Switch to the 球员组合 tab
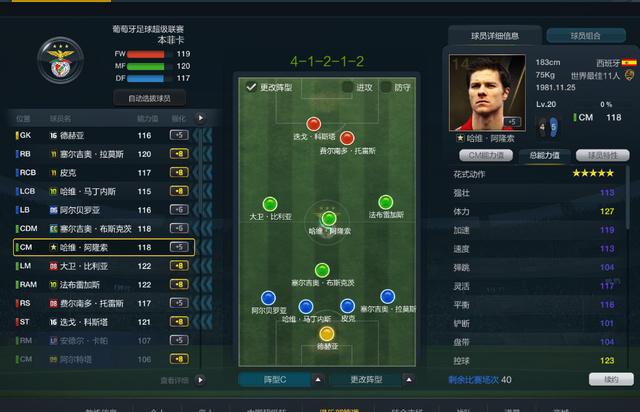 (586, 36)
